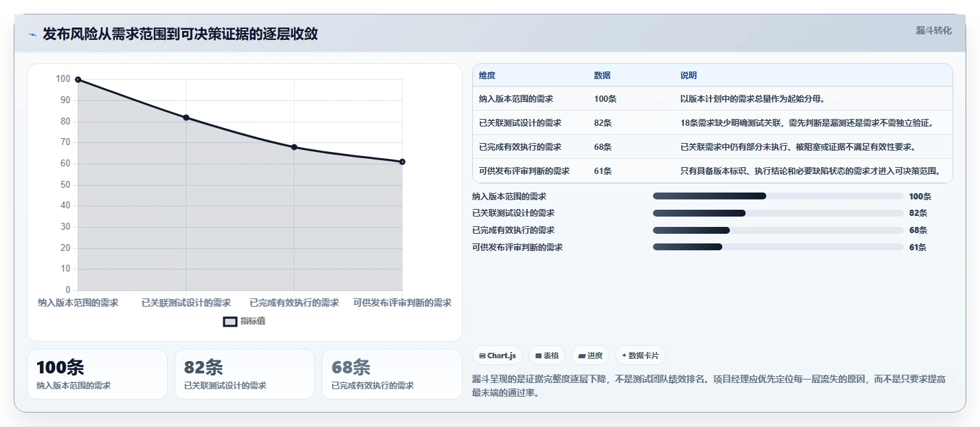Select the Chart.js chip
Image resolution: width=980 pixels, height=427 pixels.
click(x=498, y=355)
